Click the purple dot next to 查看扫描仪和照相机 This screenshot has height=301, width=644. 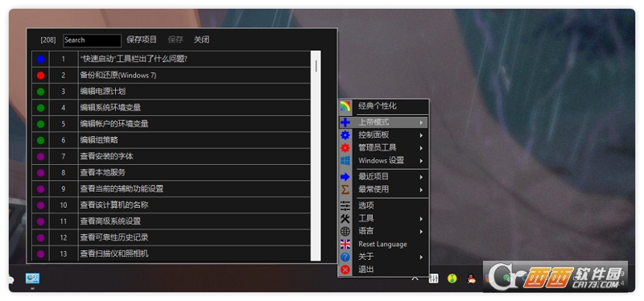click(x=41, y=254)
